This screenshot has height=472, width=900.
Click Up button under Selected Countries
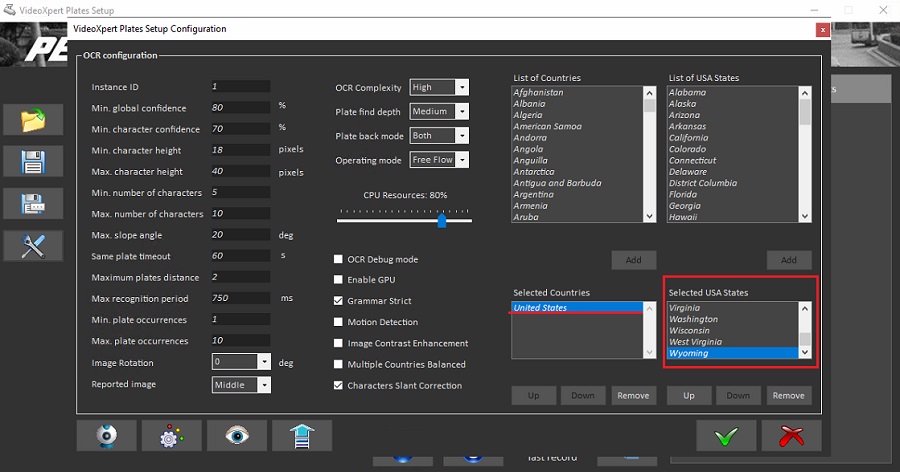(534, 396)
